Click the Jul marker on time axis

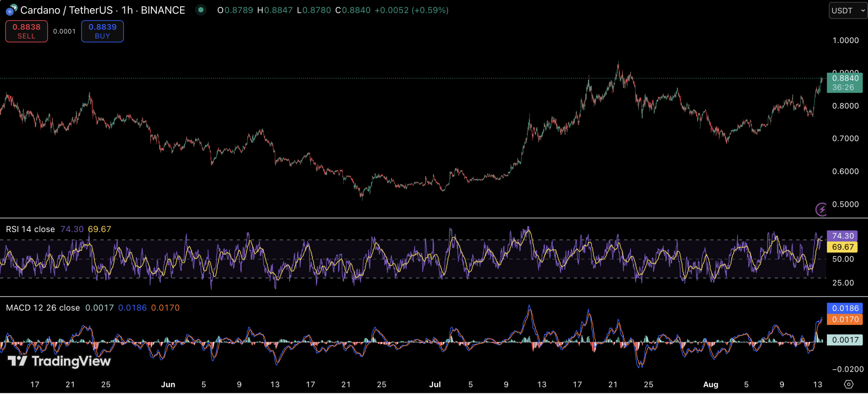(435, 384)
